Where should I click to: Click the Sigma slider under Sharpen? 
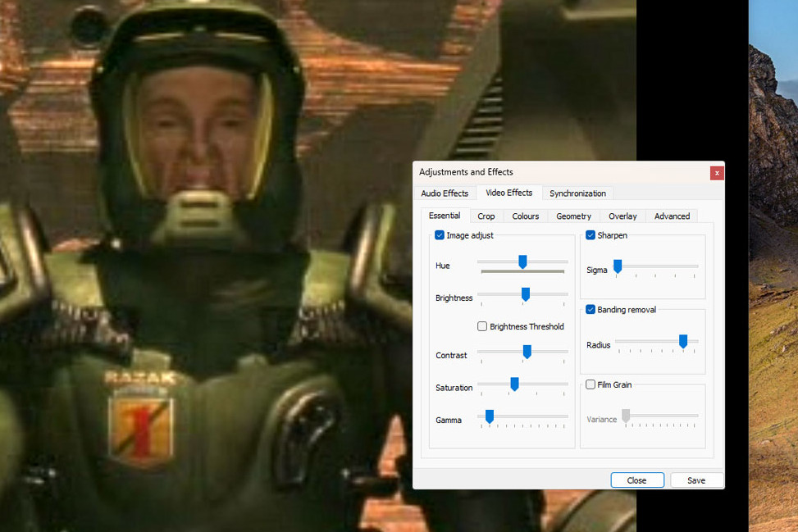click(x=617, y=266)
